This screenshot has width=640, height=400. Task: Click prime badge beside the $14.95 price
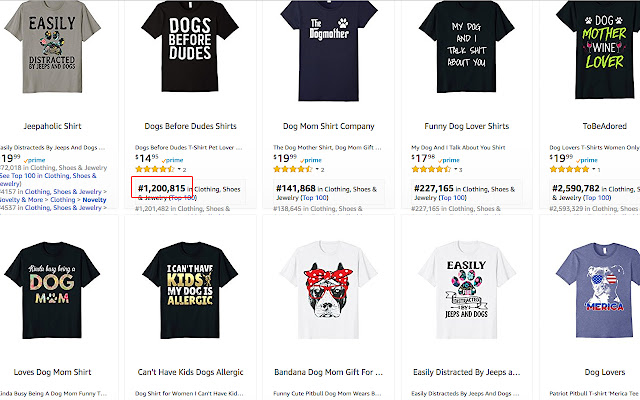[x=173, y=159]
